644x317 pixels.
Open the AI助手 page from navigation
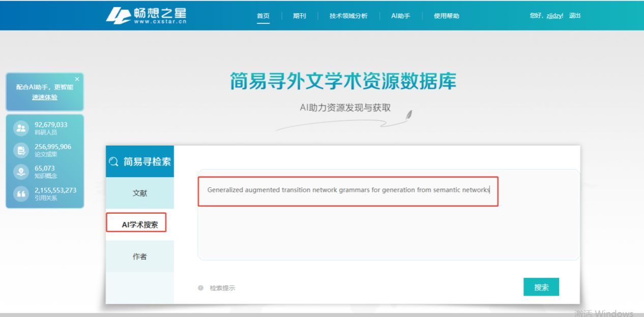(400, 16)
